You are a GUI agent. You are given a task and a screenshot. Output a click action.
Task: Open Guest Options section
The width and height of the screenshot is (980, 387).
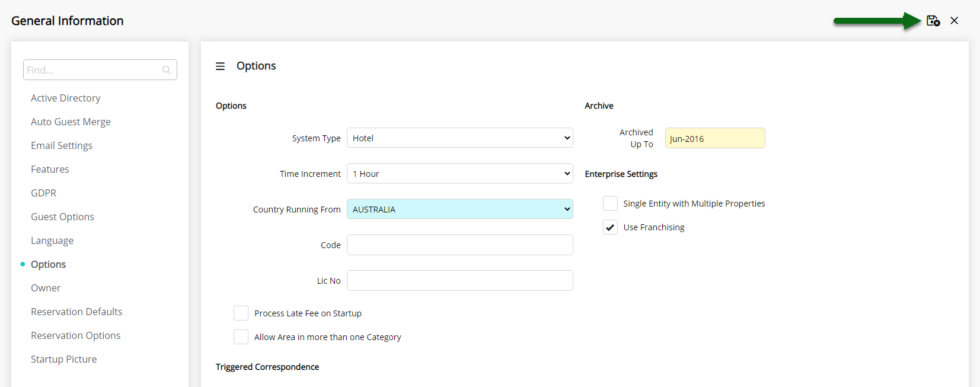click(62, 217)
